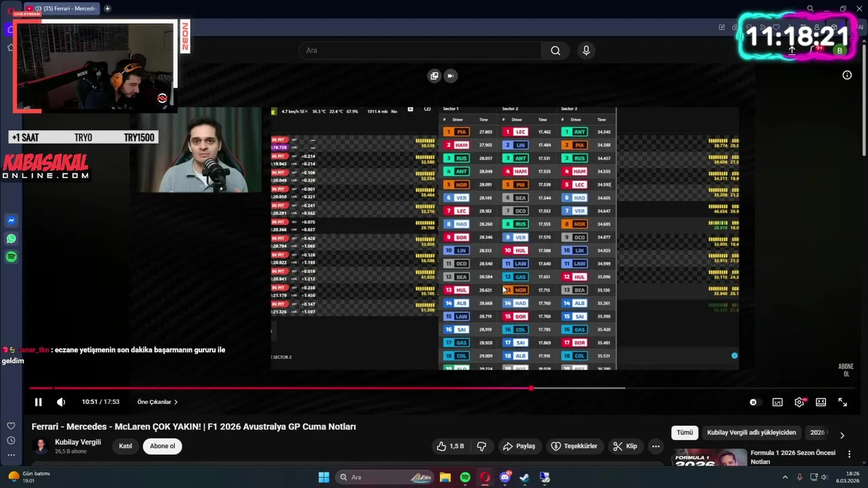The height and width of the screenshot is (488, 868).
Task: Open the Kubilay Vergili channel avatar
Action: (41, 445)
